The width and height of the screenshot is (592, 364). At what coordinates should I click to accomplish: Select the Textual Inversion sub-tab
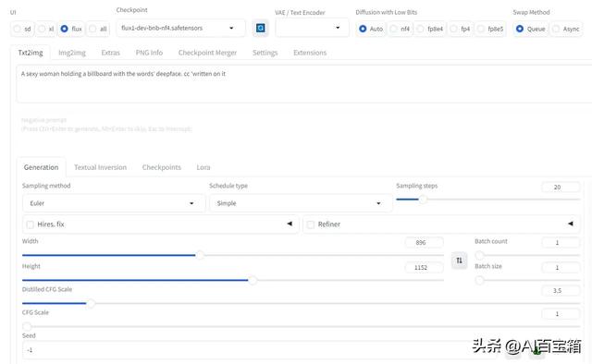[x=101, y=167]
